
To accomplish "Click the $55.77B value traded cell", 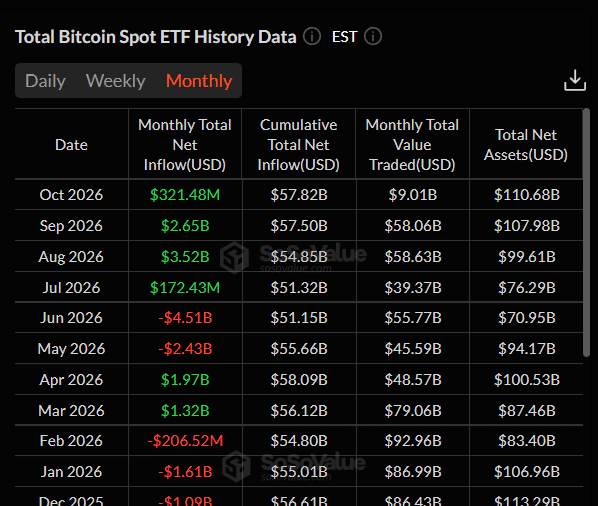I will pos(413,318).
